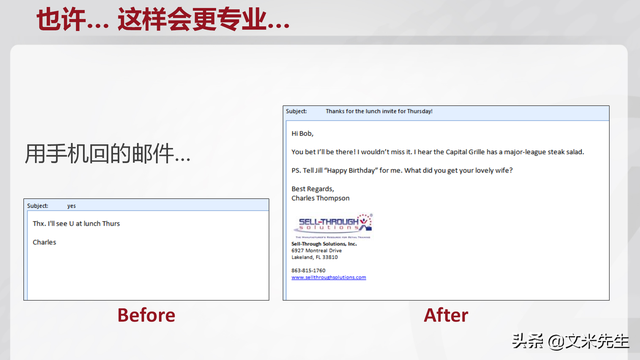Click the 'Subject:' label in After email
The height and width of the screenshot is (360, 640).
pyautogui.click(x=296, y=111)
